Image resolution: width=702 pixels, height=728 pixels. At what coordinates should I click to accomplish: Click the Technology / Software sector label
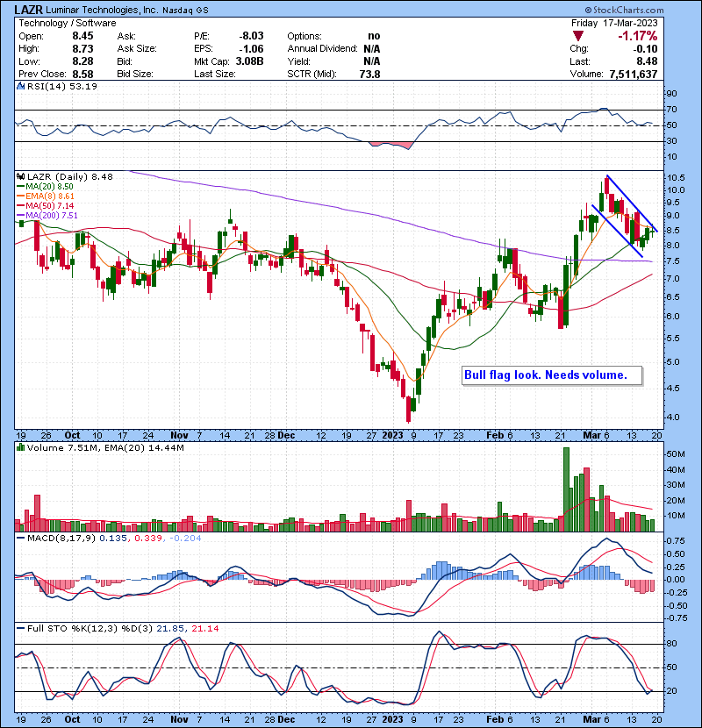point(68,23)
